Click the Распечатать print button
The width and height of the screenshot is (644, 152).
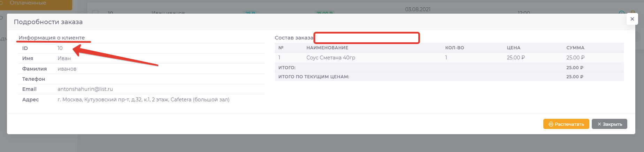click(x=566, y=124)
